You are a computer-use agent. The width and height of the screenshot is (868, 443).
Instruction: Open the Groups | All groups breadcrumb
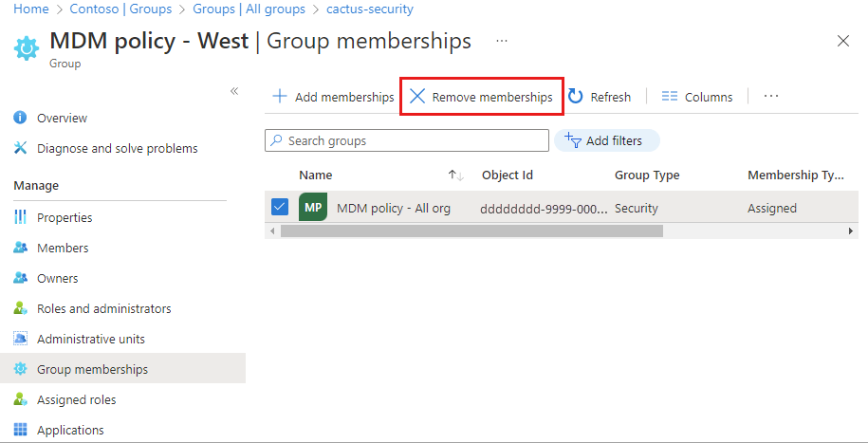[249, 9]
